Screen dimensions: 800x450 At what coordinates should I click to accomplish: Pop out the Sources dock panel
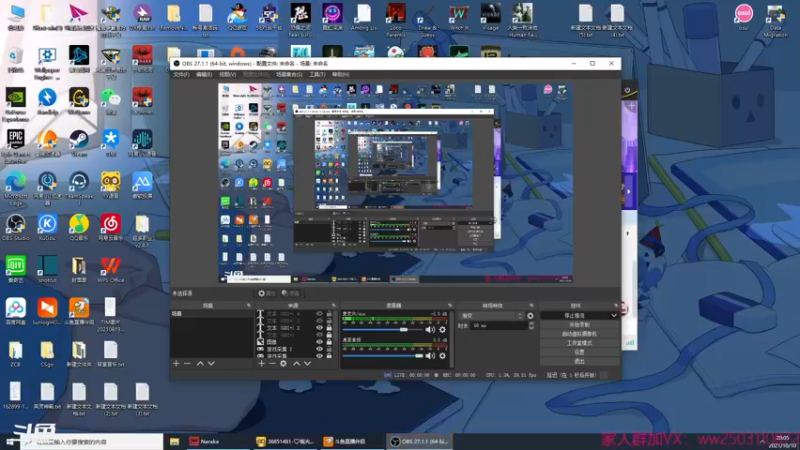(334, 305)
